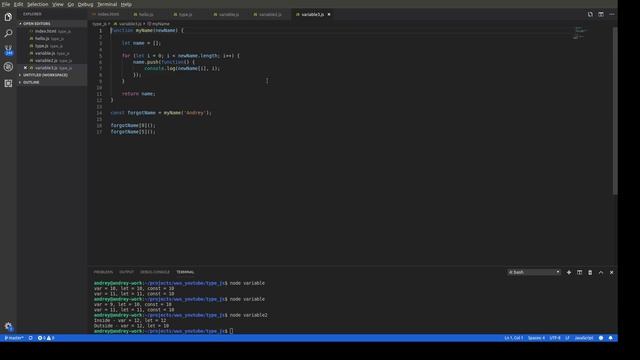Click the Ln 1, Col 1 cursor position indicator
This screenshot has width=640, height=360.
tap(513, 338)
